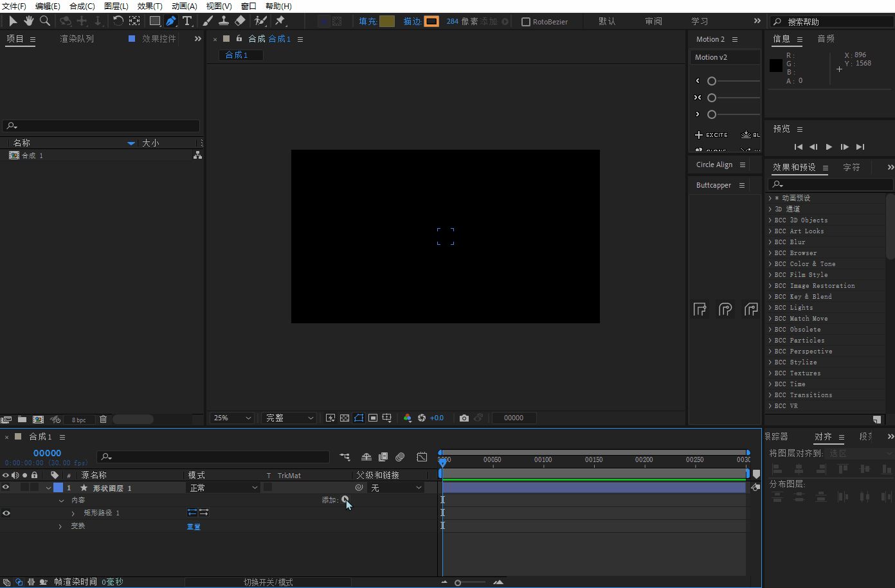This screenshot has height=588, width=895.
Task: Click the frame blending icon in timeline
Action: (x=383, y=457)
